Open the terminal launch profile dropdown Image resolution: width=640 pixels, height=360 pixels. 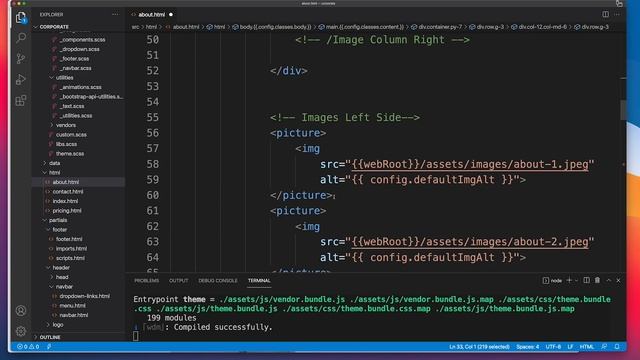tap(576, 280)
